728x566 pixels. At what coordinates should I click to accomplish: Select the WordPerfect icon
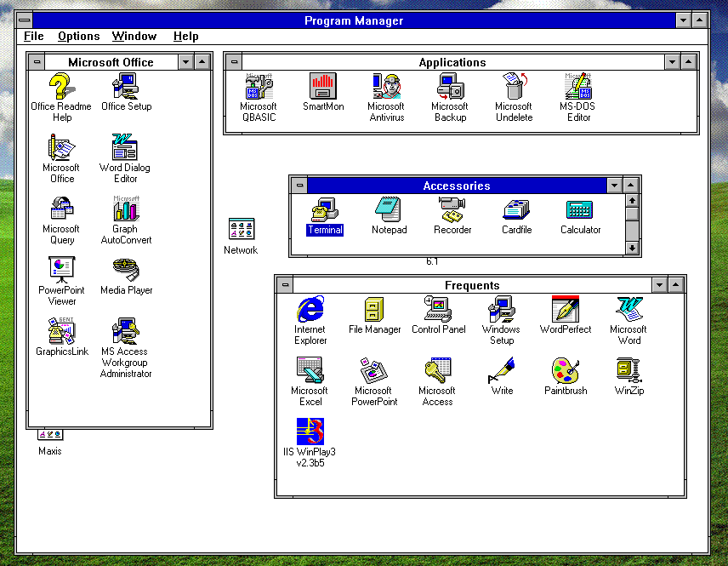(x=566, y=310)
